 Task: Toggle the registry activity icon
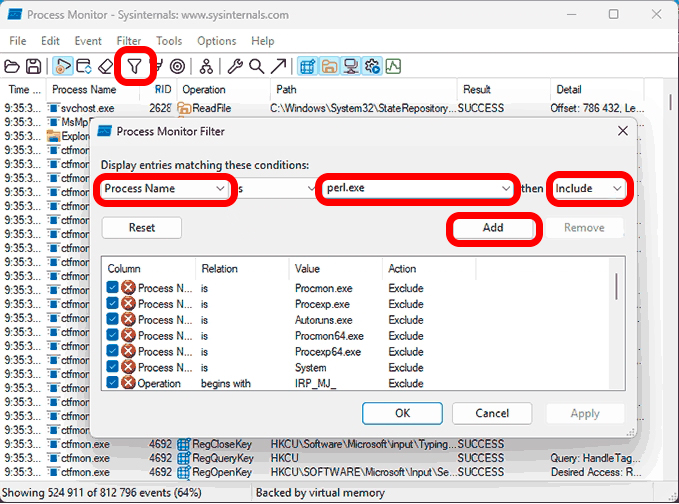[x=307, y=66]
